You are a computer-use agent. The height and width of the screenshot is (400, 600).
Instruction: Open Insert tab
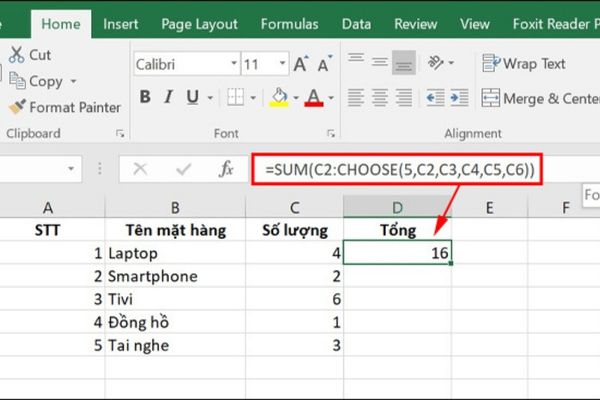pos(121,24)
